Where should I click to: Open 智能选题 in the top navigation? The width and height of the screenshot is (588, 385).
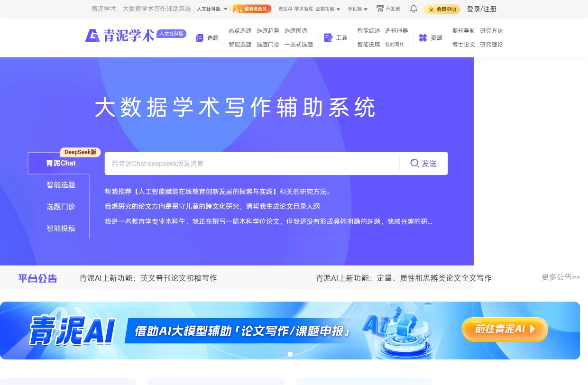pos(240,45)
